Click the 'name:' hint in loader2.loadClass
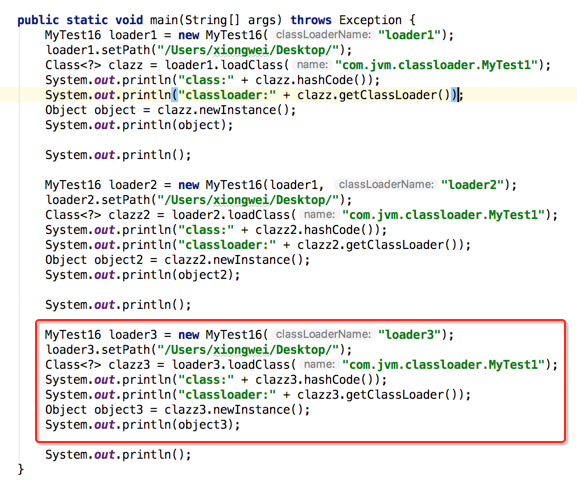 319,215
